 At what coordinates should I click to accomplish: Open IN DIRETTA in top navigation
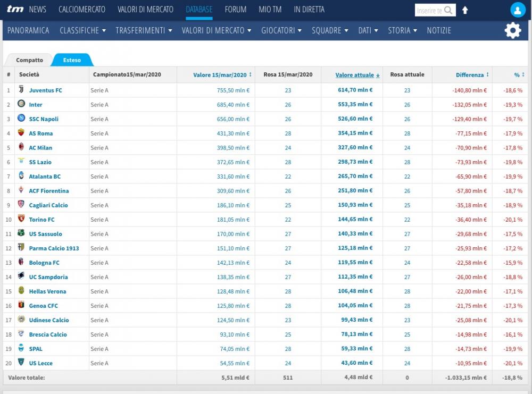[309, 10]
